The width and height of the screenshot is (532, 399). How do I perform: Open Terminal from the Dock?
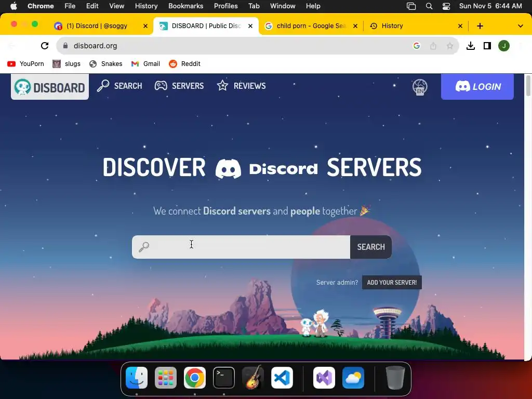(224, 378)
